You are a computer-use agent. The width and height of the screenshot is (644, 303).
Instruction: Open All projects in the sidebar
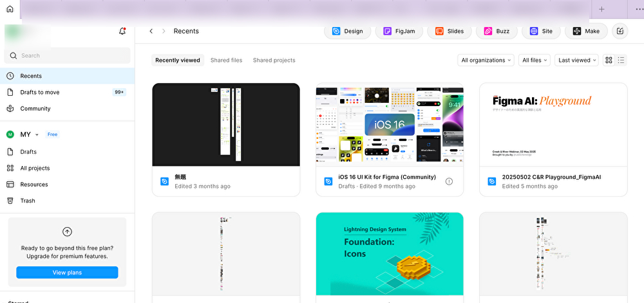point(68,168)
